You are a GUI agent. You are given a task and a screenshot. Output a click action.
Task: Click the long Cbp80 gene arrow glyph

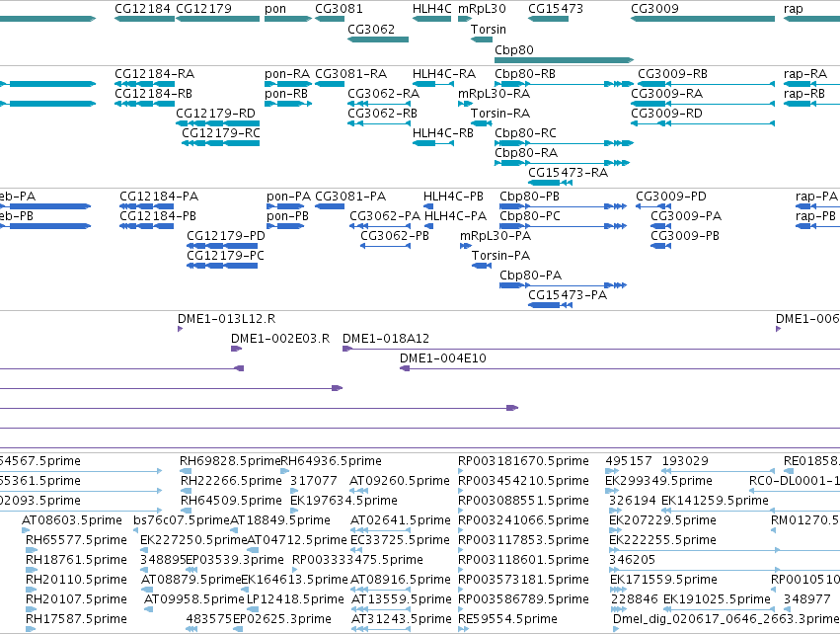[564, 60]
